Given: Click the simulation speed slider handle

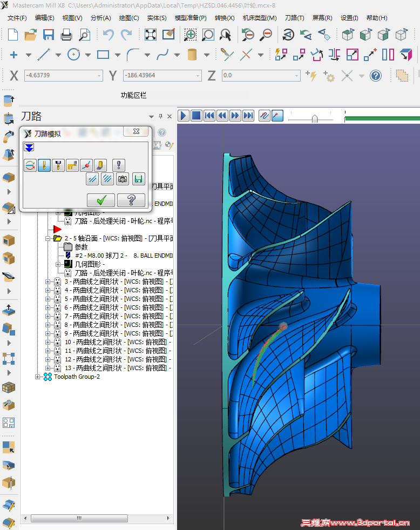Looking at the screenshot, I should point(314,118).
